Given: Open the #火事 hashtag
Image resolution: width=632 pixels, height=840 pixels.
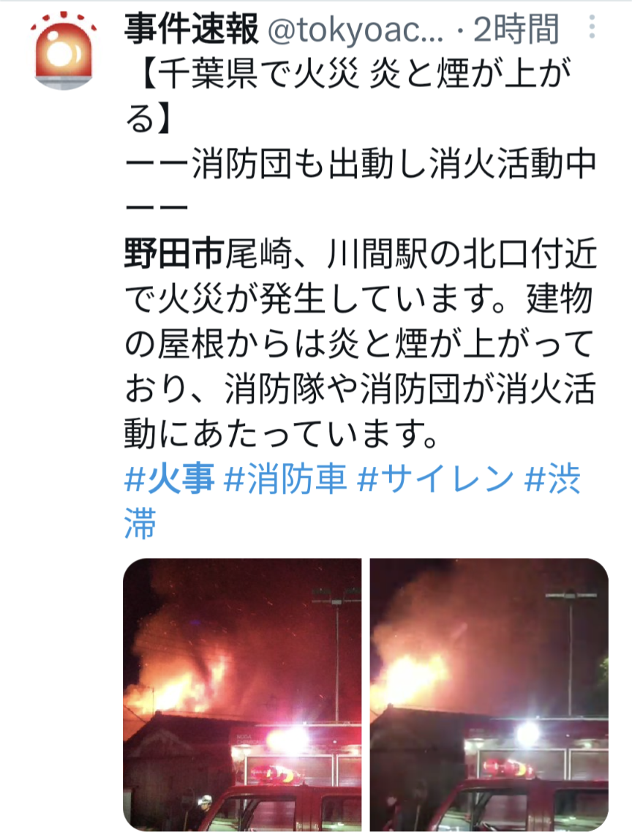Looking at the screenshot, I should point(170,479).
